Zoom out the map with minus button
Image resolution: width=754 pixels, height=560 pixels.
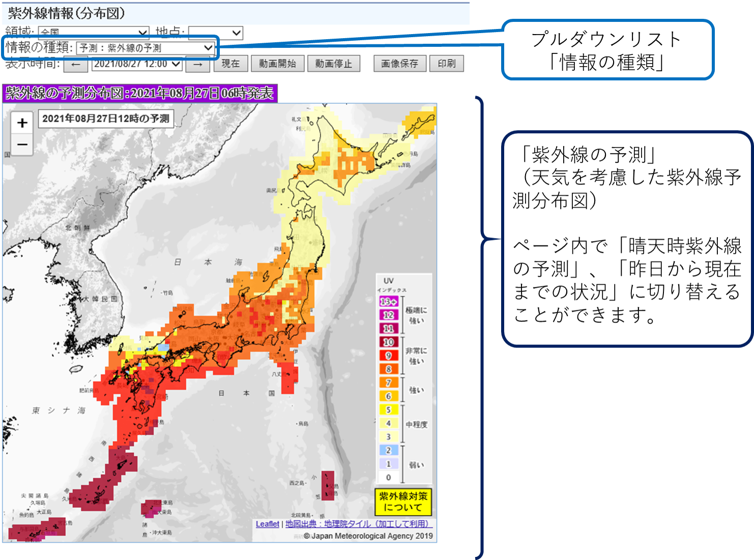tap(22, 144)
